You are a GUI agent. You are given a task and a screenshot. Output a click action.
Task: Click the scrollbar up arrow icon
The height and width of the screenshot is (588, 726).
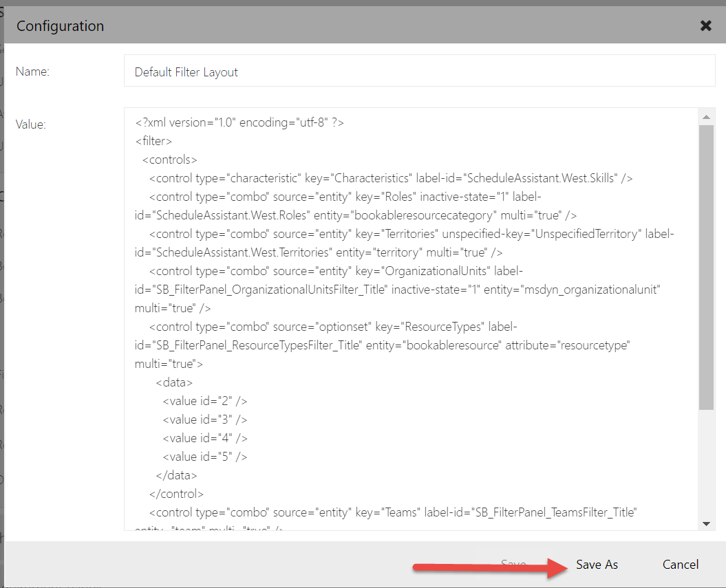(x=707, y=116)
